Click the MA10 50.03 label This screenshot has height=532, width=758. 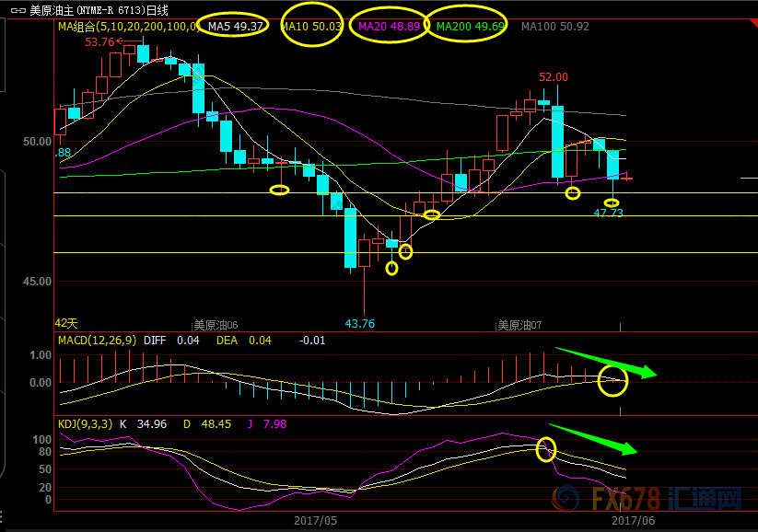[311, 27]
